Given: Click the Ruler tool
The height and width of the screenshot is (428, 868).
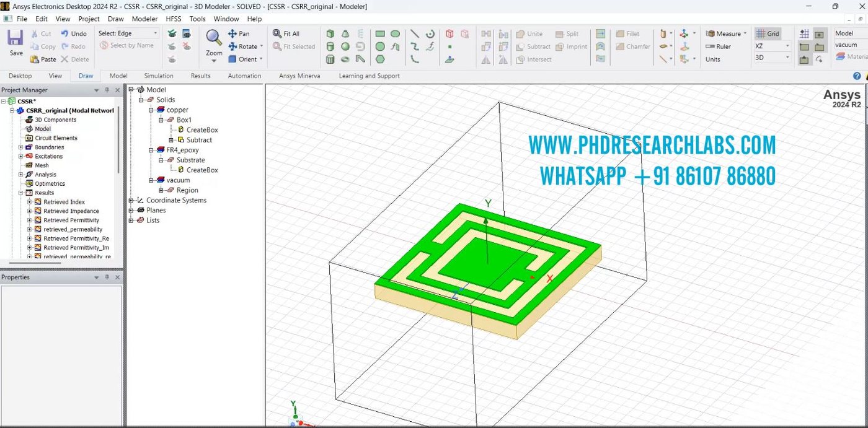Looking at the screenshot, I should point(718,46).
